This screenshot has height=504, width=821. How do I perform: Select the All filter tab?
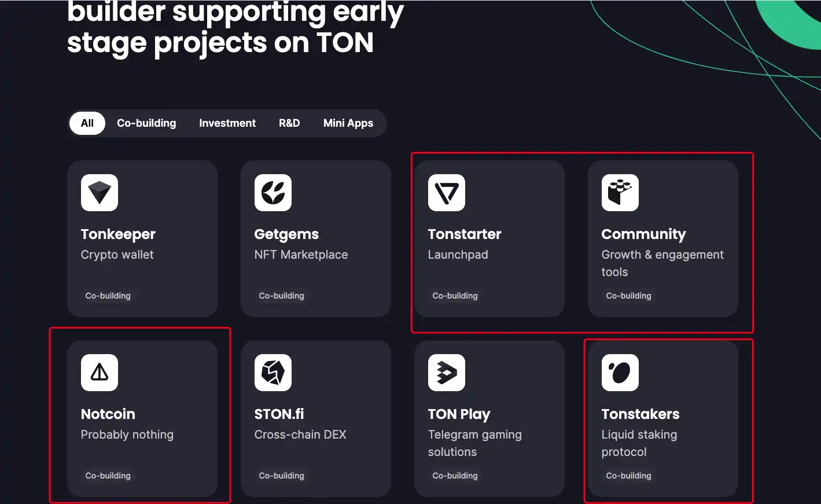87,123
